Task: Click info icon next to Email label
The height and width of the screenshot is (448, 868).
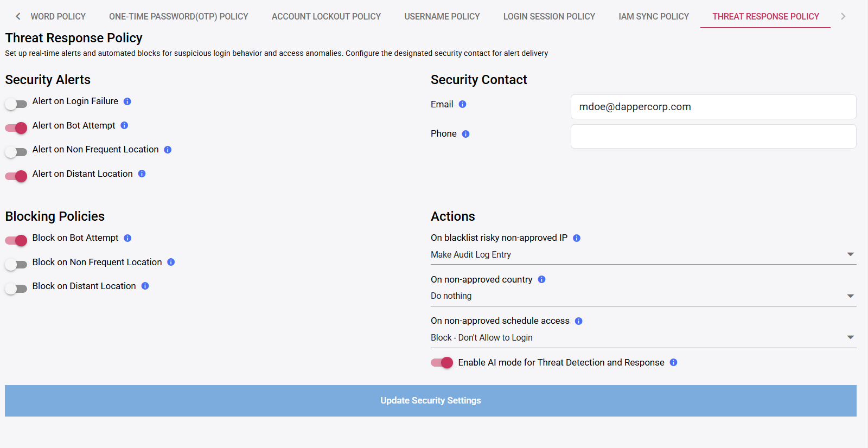Action: click(x=462, y=104)
